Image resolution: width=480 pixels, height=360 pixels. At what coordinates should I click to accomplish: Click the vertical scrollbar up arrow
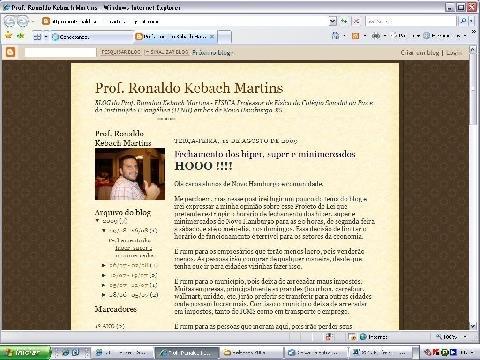(473, 49)
